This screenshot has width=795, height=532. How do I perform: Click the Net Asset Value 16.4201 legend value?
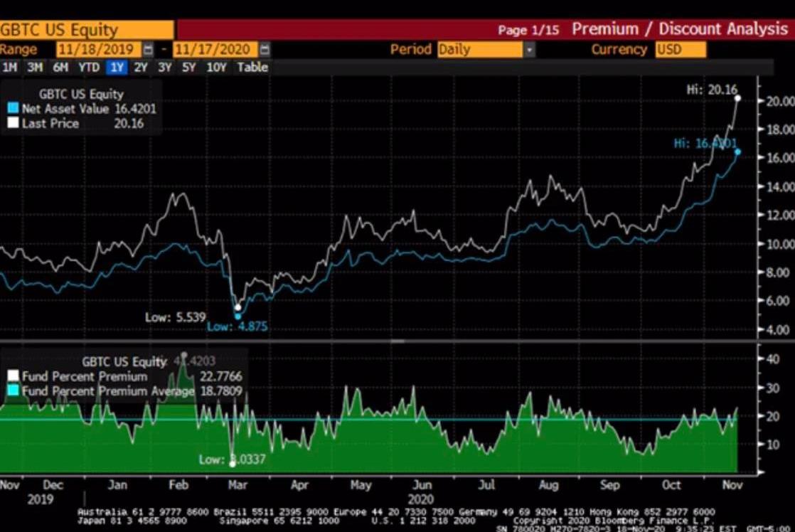135,109
